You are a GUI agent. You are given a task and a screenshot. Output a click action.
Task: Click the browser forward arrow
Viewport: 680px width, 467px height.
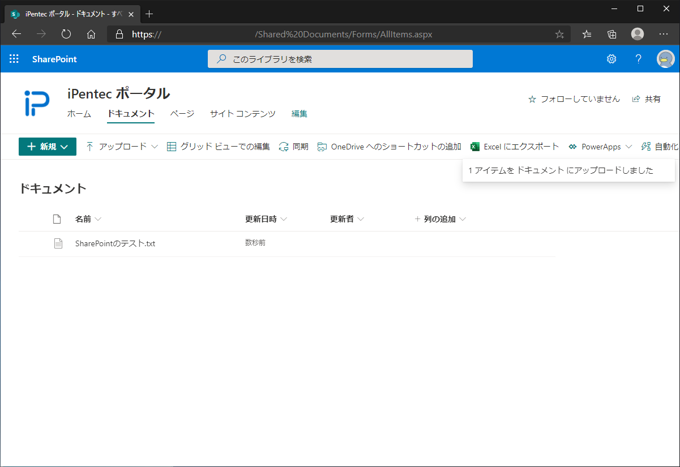pyautogui.click(x=41, y=34)
